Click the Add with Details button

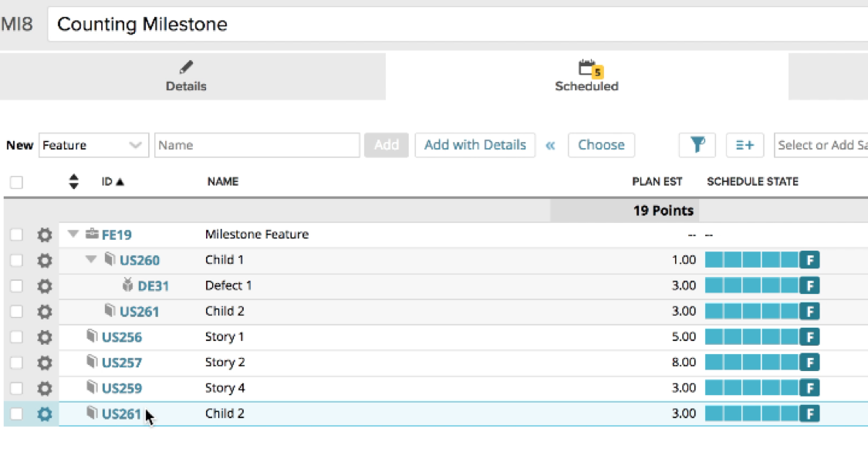(x=475, y=145)
